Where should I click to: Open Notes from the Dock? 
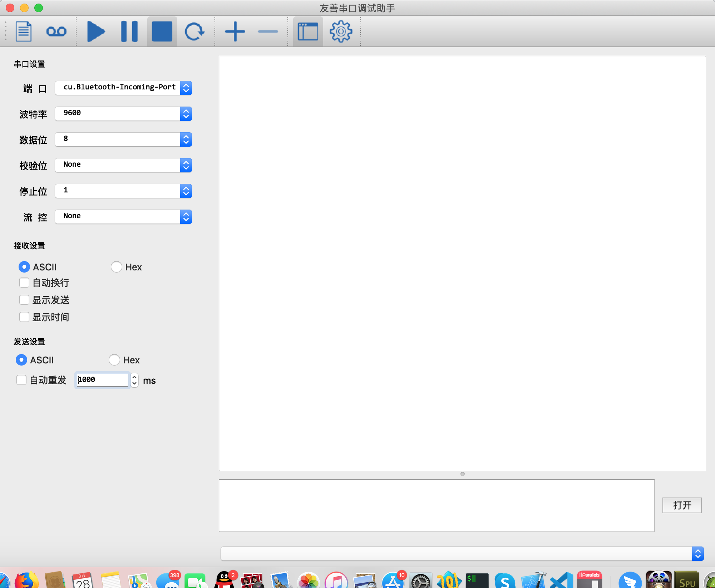pos(111,580)
